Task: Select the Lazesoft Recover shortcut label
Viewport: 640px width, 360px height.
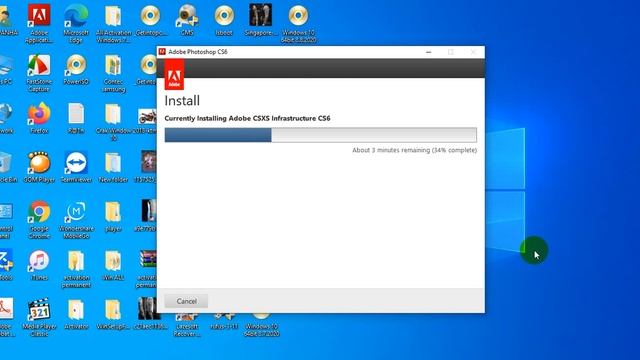Action: tap(187, 330)
